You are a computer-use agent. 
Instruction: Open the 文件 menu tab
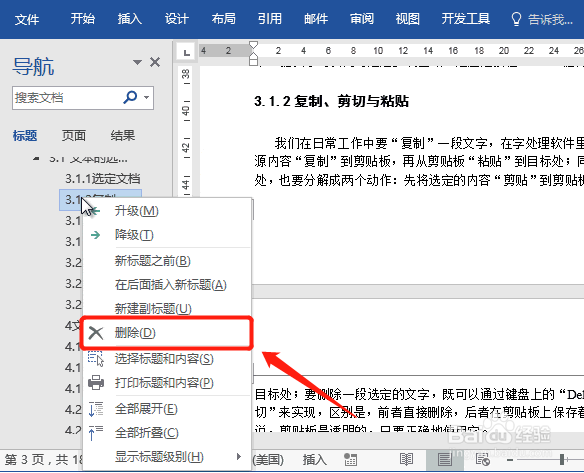click(x=27, y=19)
